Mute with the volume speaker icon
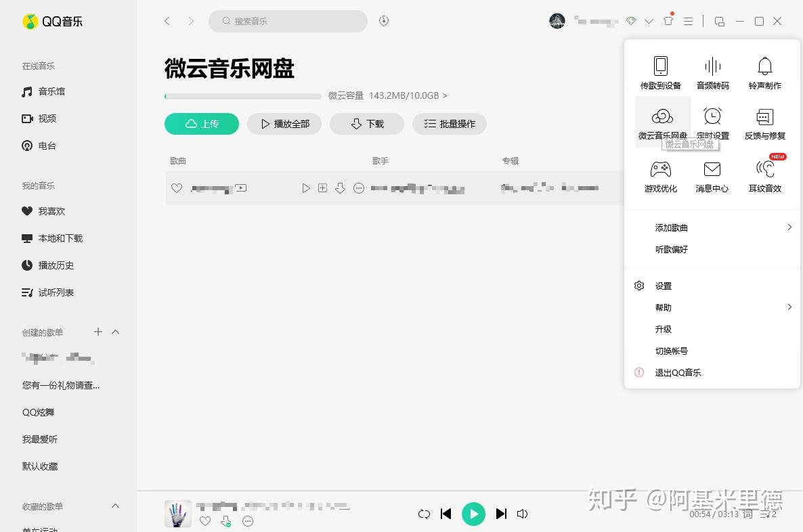 click(523, 514)
